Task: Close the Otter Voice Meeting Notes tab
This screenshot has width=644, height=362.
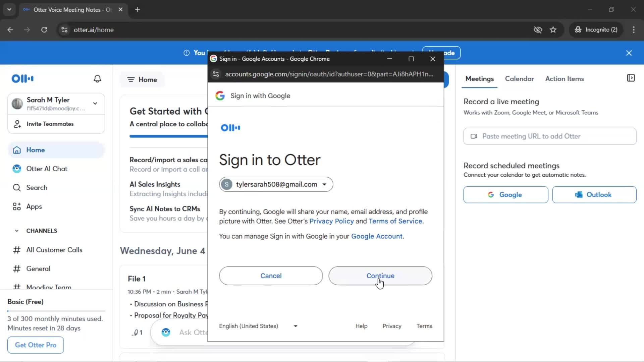Action: (121, 10)
